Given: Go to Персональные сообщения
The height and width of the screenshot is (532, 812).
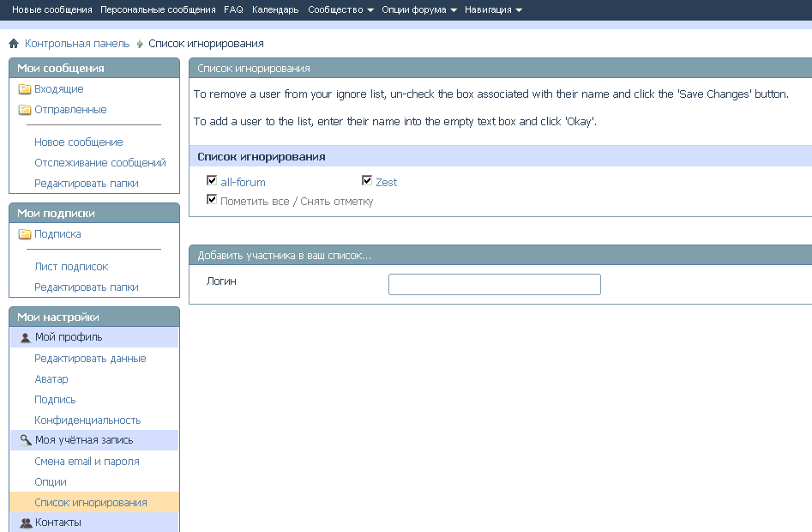Looking at the screenshot, I should click(x=158, y=9).
